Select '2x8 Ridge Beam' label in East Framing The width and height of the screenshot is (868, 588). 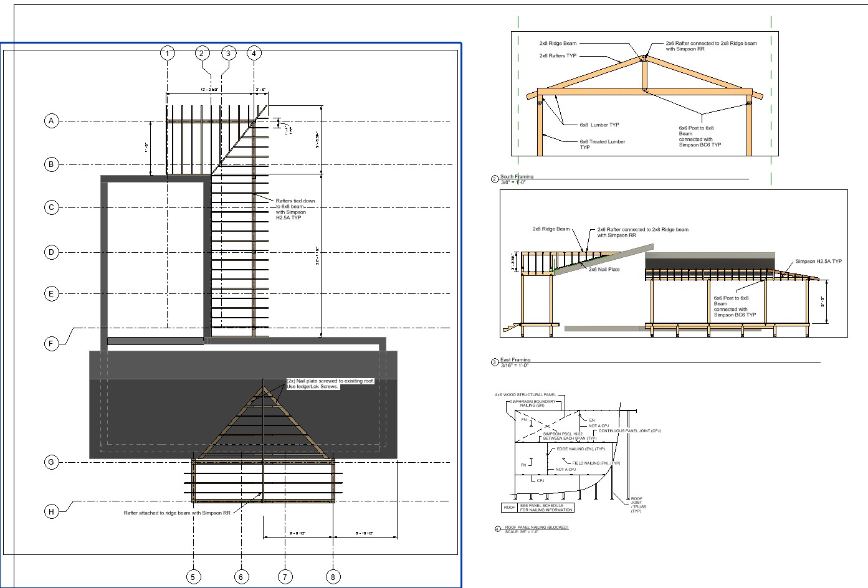tap(551, 229)
